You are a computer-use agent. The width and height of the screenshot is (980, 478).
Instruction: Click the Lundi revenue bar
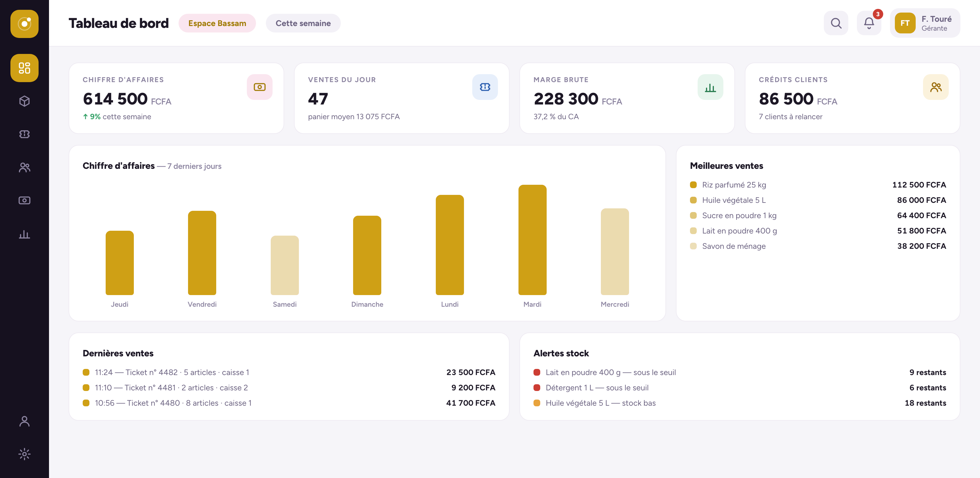tap(450, 245)
